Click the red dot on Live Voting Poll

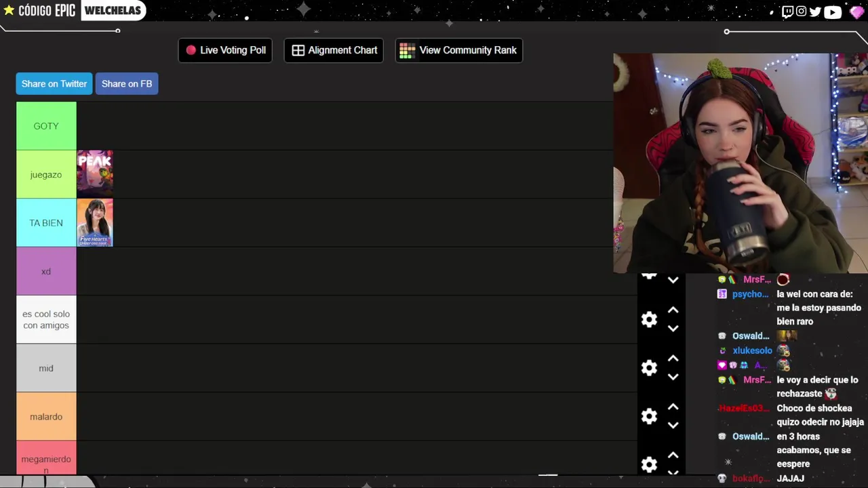click(191, 50)
